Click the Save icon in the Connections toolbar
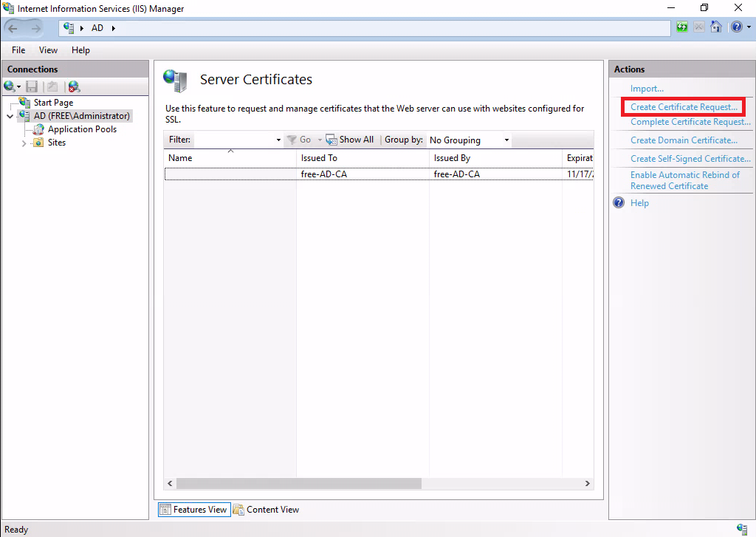 pos(32,87)
